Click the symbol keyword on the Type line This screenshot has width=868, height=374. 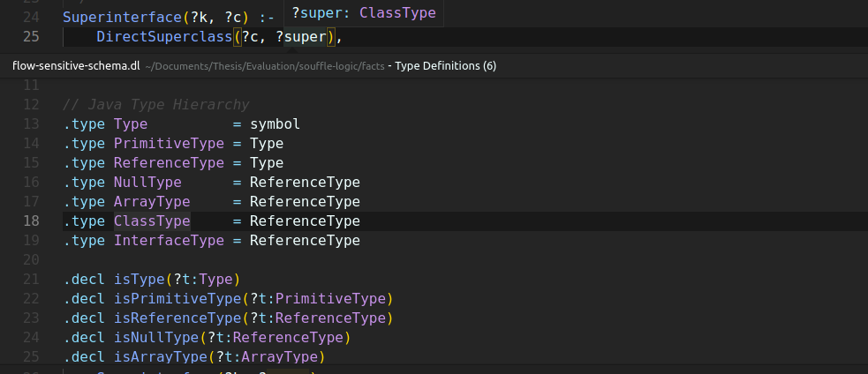click(275, 123)
